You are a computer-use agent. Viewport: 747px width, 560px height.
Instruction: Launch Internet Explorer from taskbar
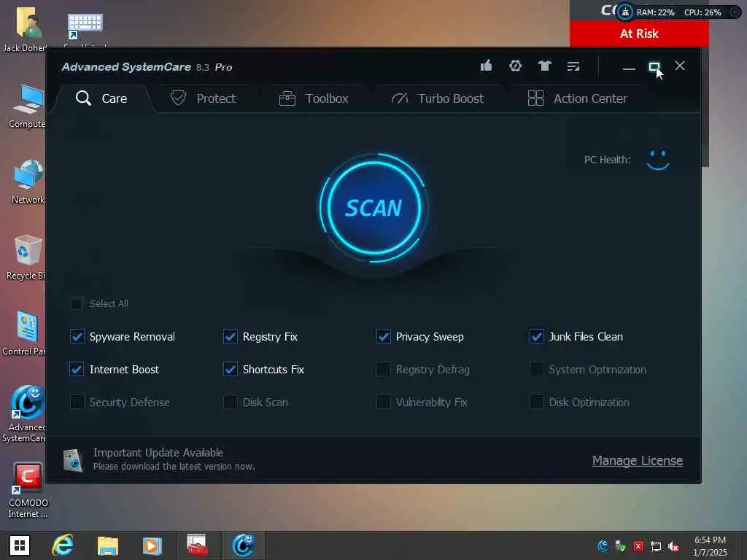[x=63, y=545]
